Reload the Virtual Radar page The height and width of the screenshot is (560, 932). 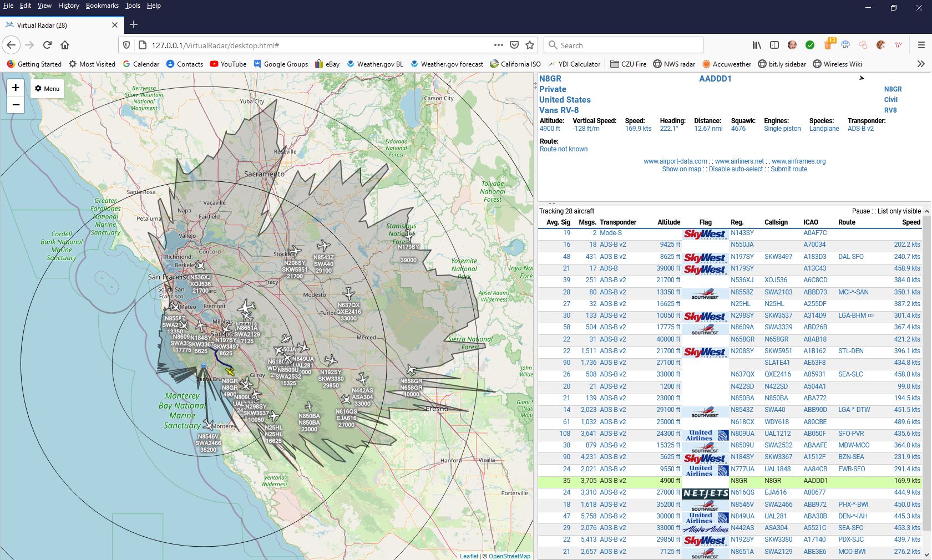[47, 45]
